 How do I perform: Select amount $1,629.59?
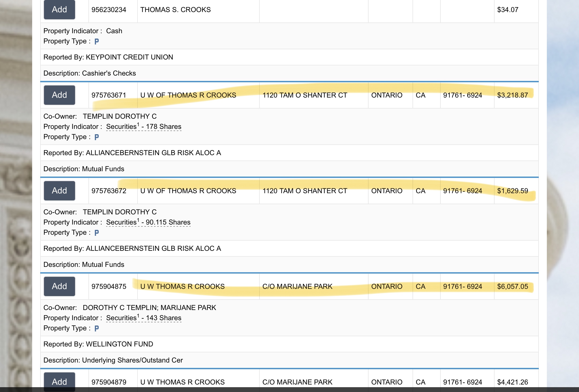[513, 191]
